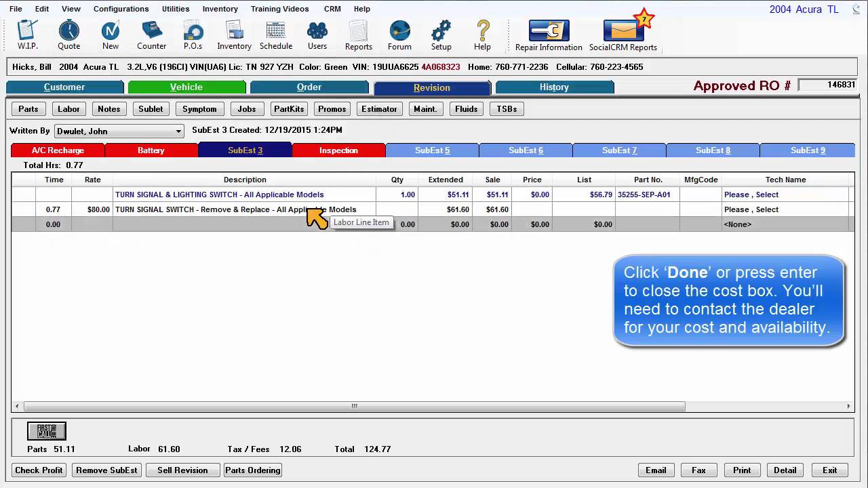Select the SubEst 7 tab
The height and width of the screenshot is (488, 868).
point(619,150)
